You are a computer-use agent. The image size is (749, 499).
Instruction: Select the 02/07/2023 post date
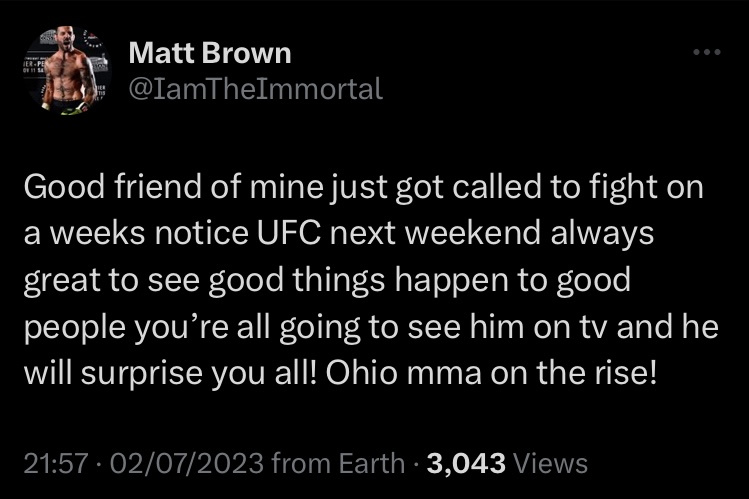pos(187,463)
